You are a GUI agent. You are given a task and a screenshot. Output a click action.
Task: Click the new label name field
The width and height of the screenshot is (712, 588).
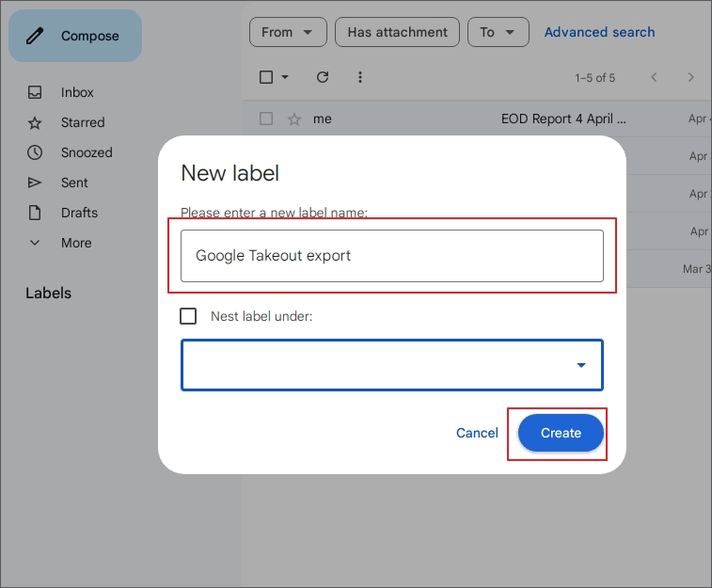click(392, 256)
